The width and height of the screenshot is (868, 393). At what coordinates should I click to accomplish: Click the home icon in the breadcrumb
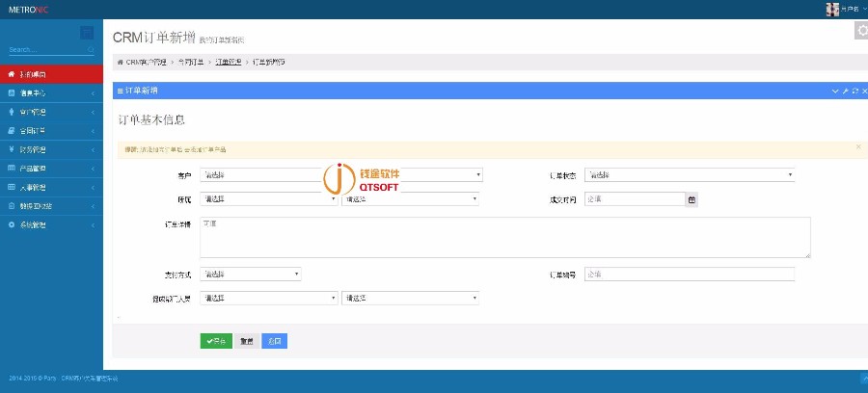click(x=121, y=63)
